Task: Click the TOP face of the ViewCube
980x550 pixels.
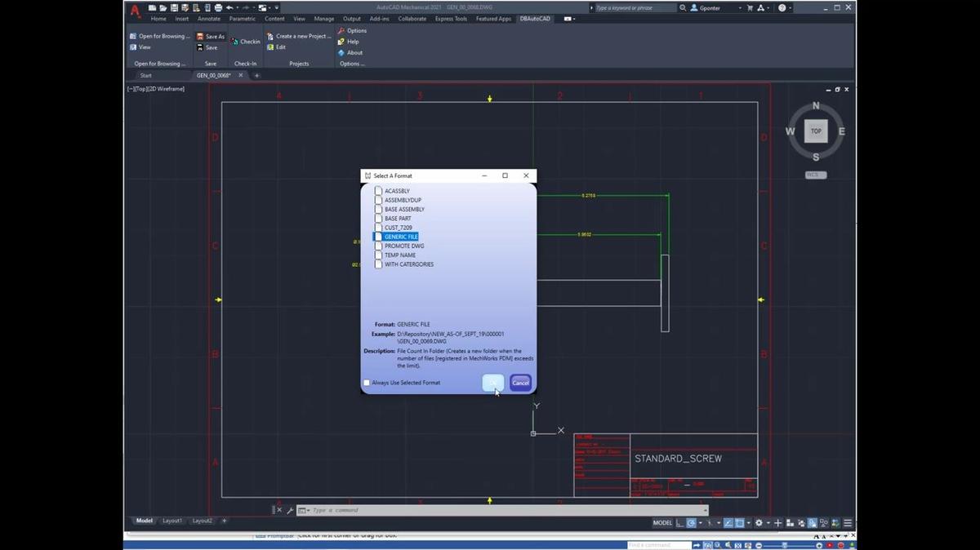Action: (816, 131)
